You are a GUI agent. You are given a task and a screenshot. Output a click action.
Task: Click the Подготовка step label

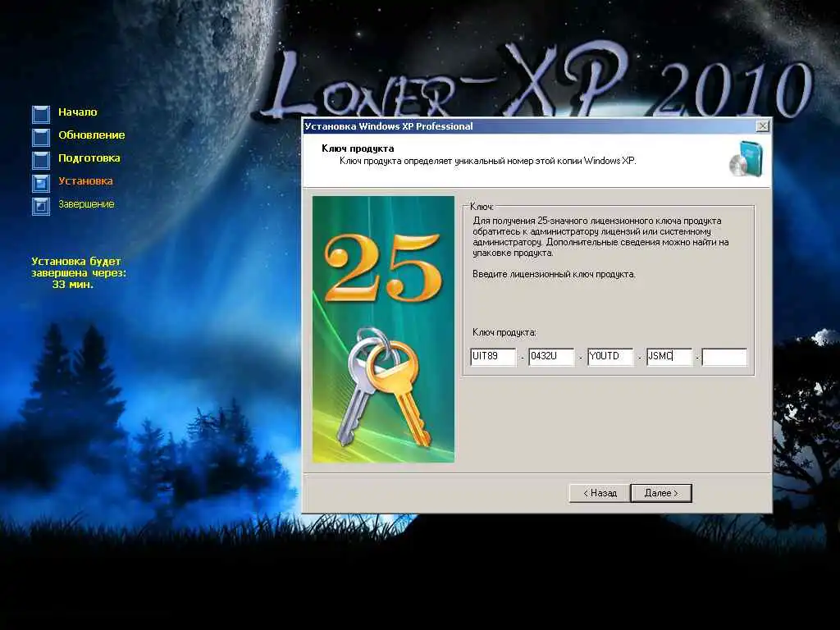click(x=89, y=158)
